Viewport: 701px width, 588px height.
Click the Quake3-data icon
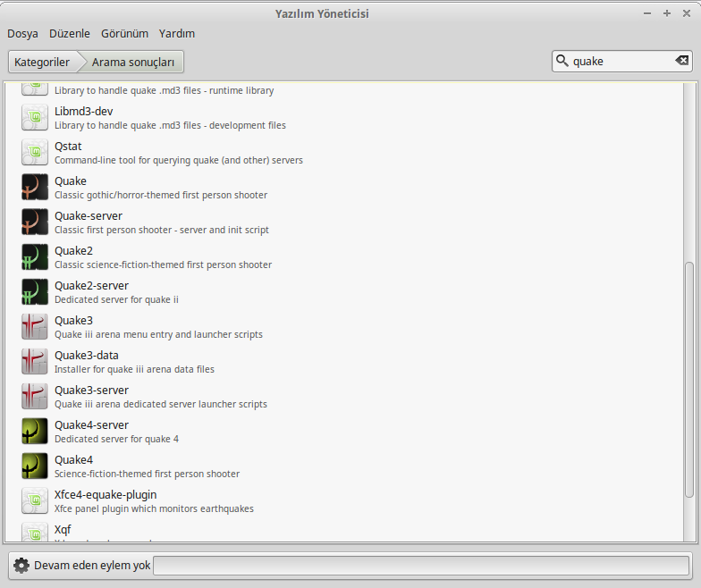(34, 361)
